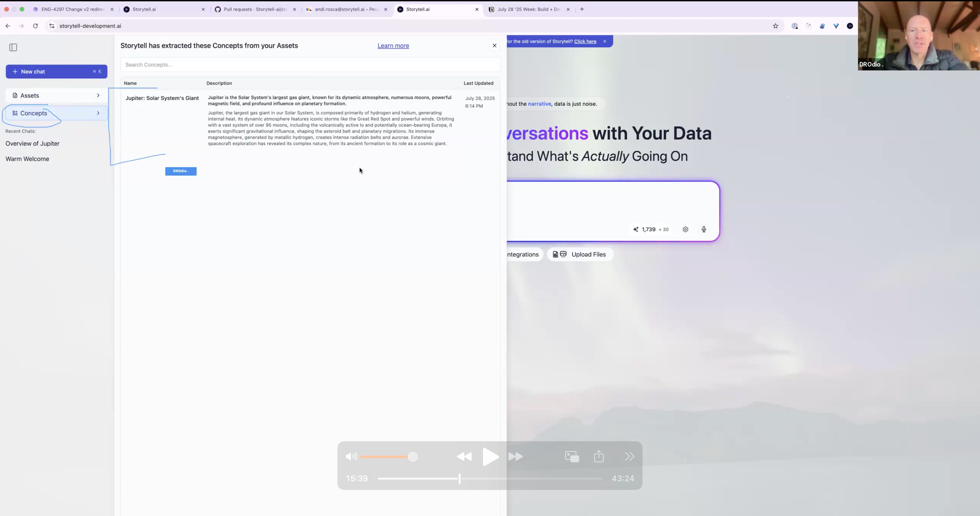Click the video timeline progress marker
Viewport: 980px width, 516px height.
tap(459, 478)
